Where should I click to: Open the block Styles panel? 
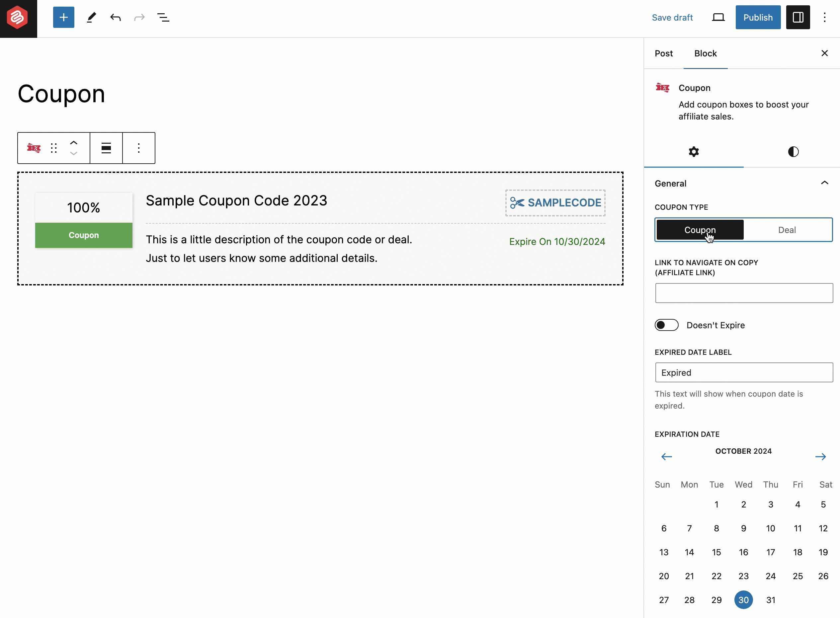click(x=793, y=152)
